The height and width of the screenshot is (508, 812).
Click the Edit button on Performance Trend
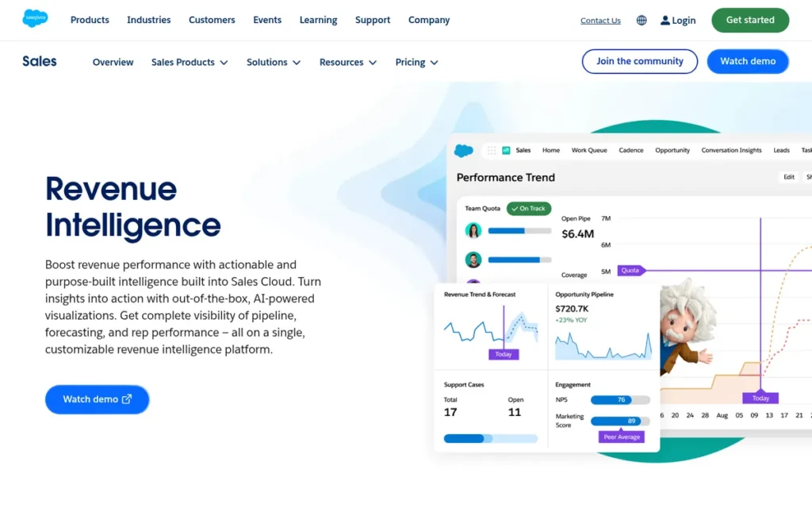(789, 177)
